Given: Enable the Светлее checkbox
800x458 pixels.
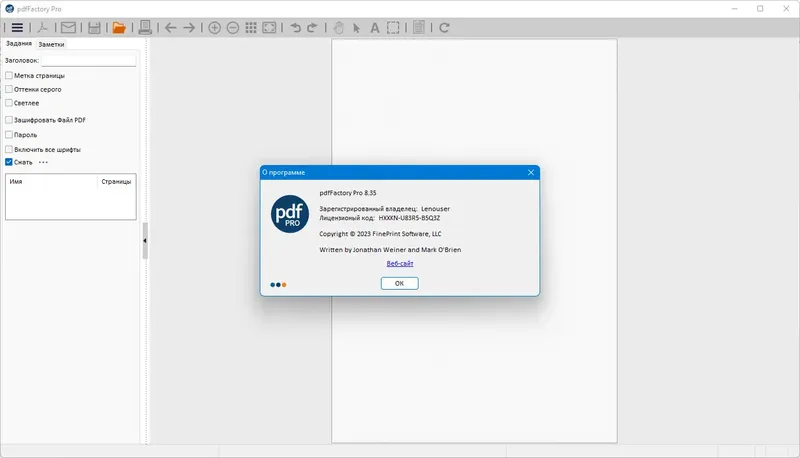Looking at the screenshot, I should [x=9, y=103].
